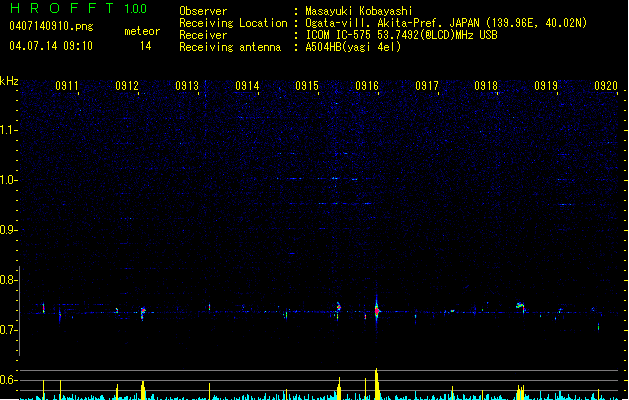Click the date stamp 04.07.14 09:10
Viewport: 629px width, 400px height.
point(51,46)
